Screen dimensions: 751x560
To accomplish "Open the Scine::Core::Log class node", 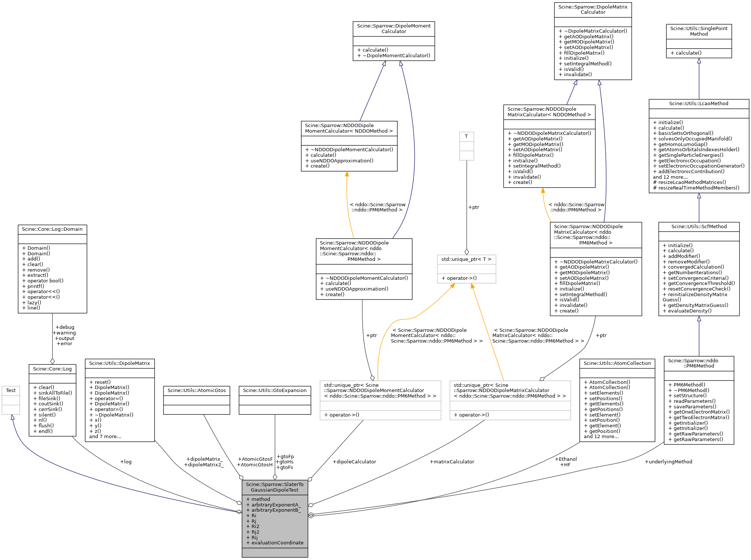I will coord(52,400).
